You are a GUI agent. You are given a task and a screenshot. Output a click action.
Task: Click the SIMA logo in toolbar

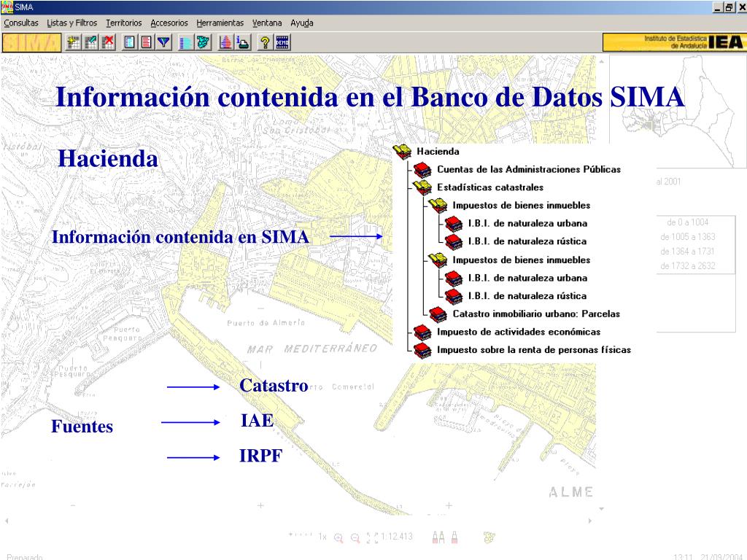[x=31, y=42]
